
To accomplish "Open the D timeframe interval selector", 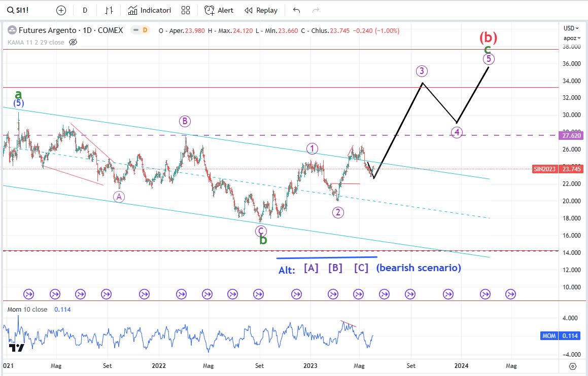I will click(x=85, y=10).
